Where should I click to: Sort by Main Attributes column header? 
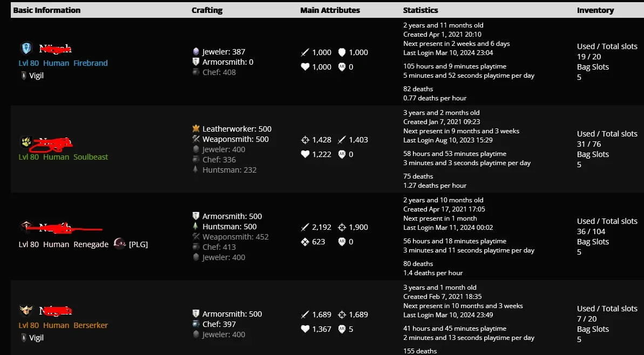330,10
